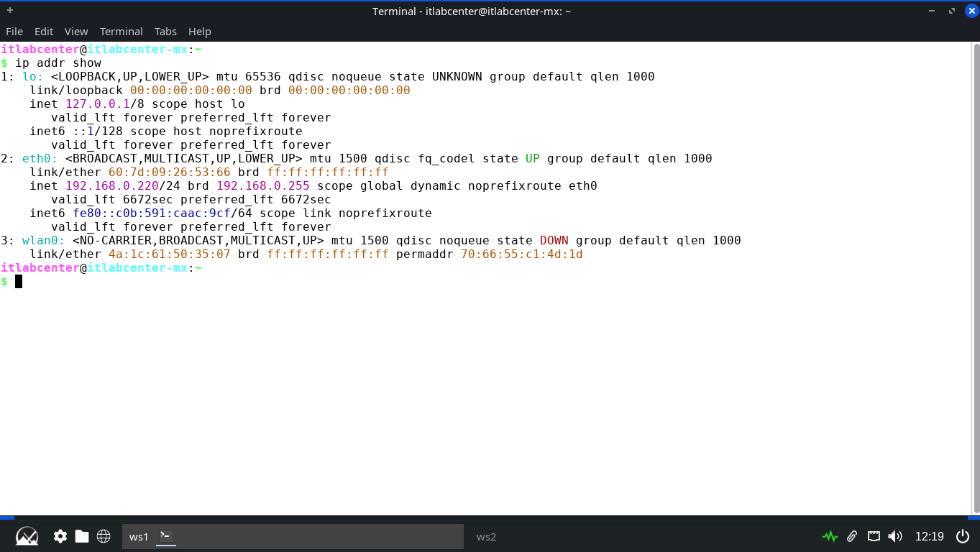Click the paperclip clipboard tray icon
Image resolution: width=980 pixels, height=552 pixels.
coord(852,536)
